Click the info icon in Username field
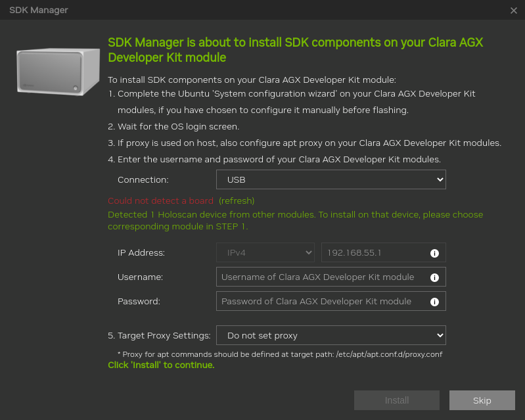525x420 pixels. [434, 277]
